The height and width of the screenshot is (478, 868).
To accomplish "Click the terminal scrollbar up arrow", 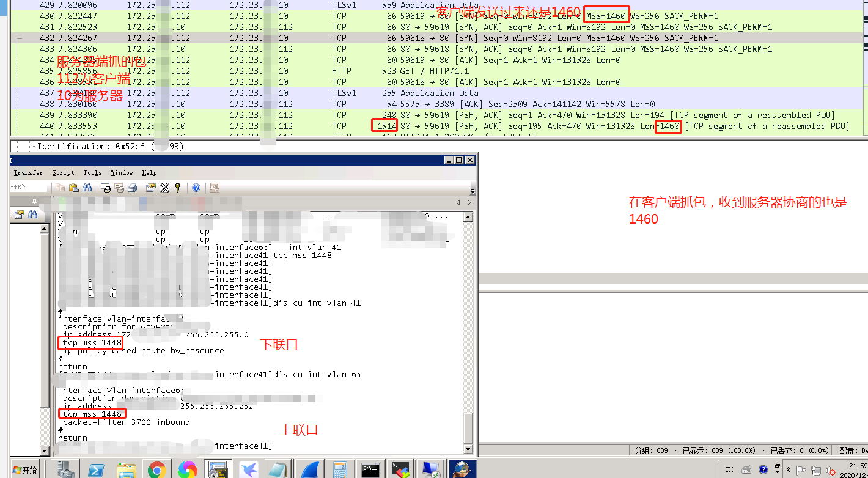I will click(x=468, y=216).
